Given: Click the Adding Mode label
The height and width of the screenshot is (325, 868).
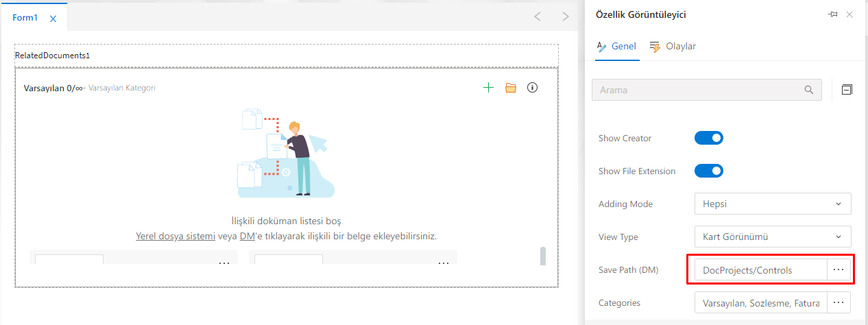Looking at the screenshot, I should [x=625, y=204].
